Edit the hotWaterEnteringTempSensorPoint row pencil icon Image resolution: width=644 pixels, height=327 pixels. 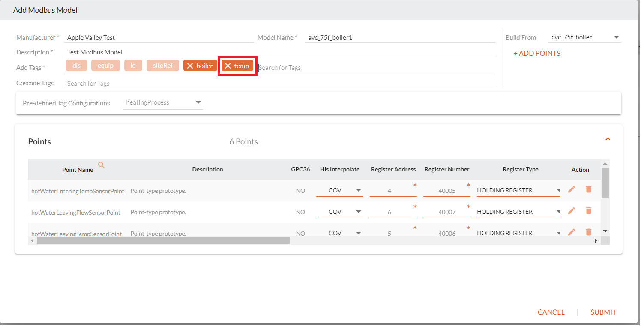pos(571,189)
